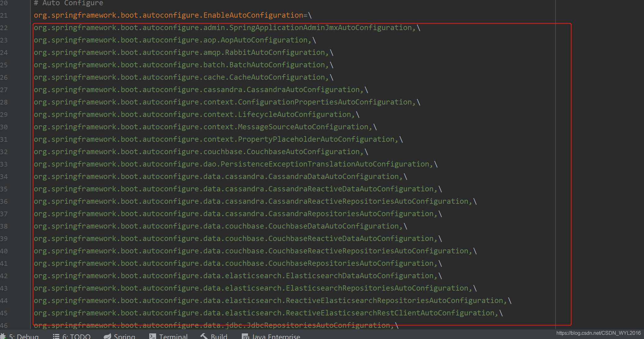Open the Java Enterprise tool window icon
Viewport: 644px width, 339px height.
coord(245,336)
